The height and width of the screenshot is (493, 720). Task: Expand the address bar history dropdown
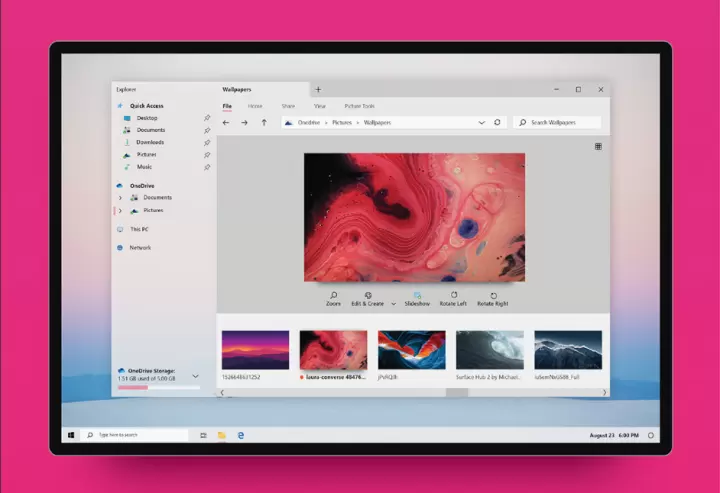pyautogui.click(x=481, y=122)
